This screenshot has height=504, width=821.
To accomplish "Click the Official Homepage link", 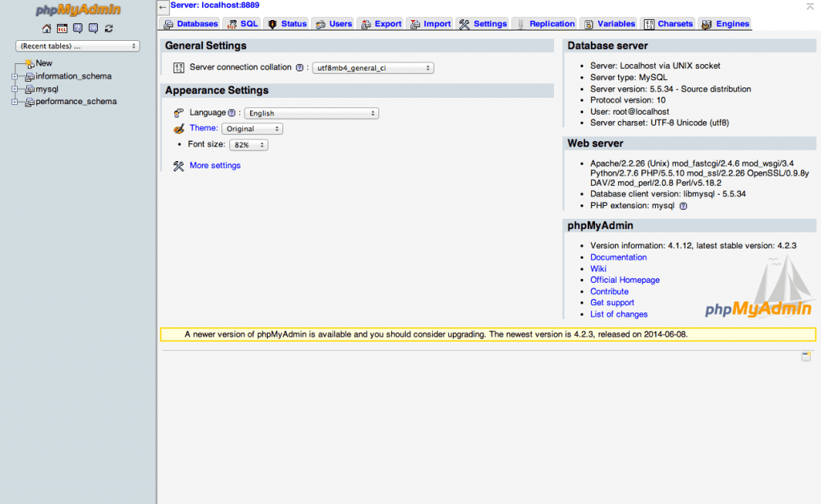I will tap(625, 280).
